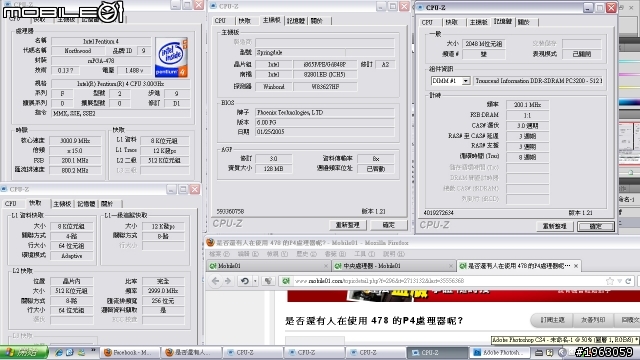Screen dimensions: 640x360
Task: Click refresh icon at address bar end
Action: coord(628,281)
